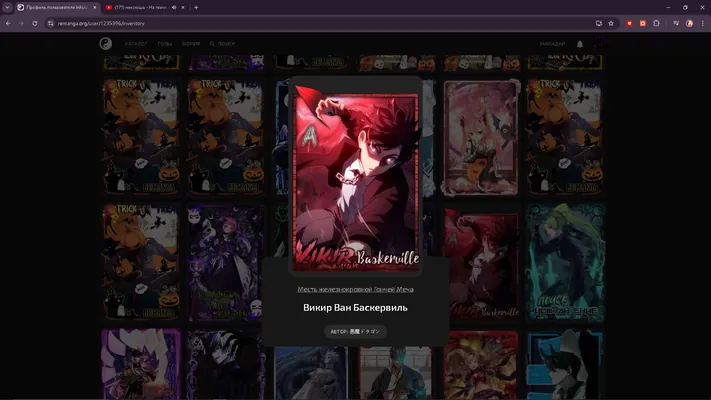Open the user avatar on site header
Screen dimensions: 711x400
pyautogui.click(x=599, y=44)
